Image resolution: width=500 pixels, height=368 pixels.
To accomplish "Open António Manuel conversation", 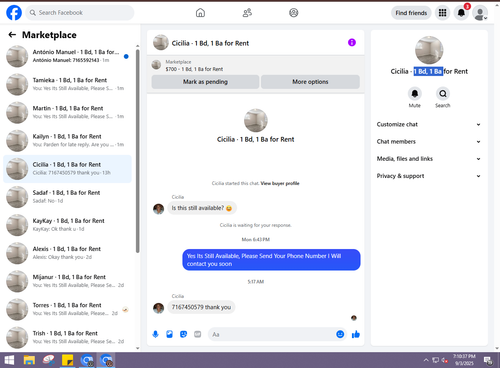I will point(67,56).
